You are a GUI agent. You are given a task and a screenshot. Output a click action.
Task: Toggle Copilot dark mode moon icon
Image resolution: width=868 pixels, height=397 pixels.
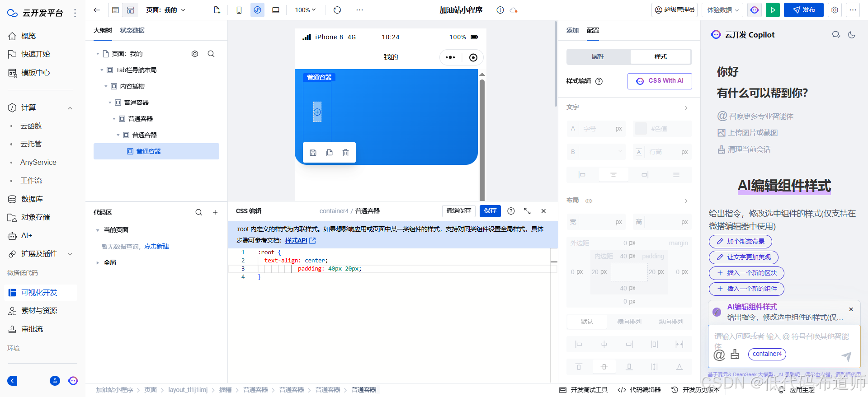pos(852,35)
